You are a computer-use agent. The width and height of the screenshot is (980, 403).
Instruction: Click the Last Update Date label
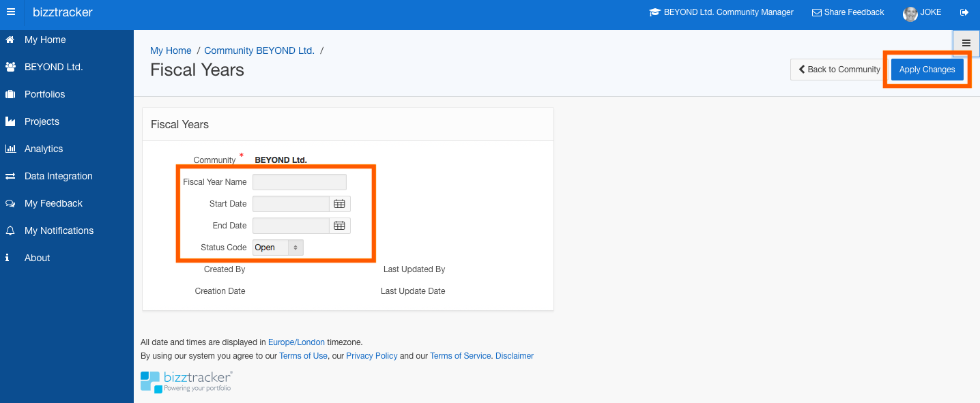click(413, 291)
